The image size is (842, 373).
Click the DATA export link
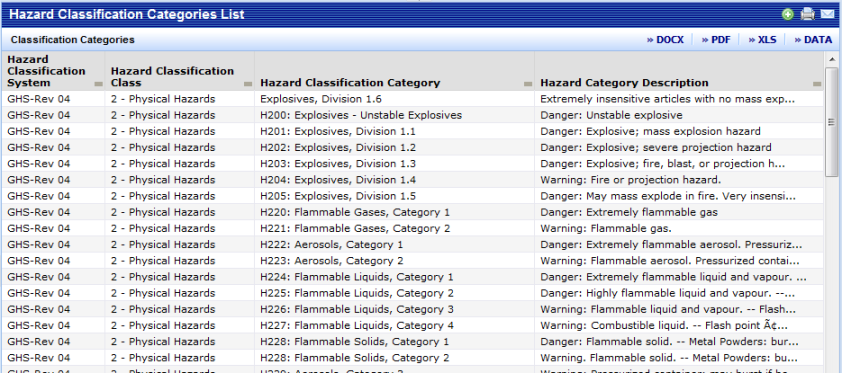click(813, 40)
